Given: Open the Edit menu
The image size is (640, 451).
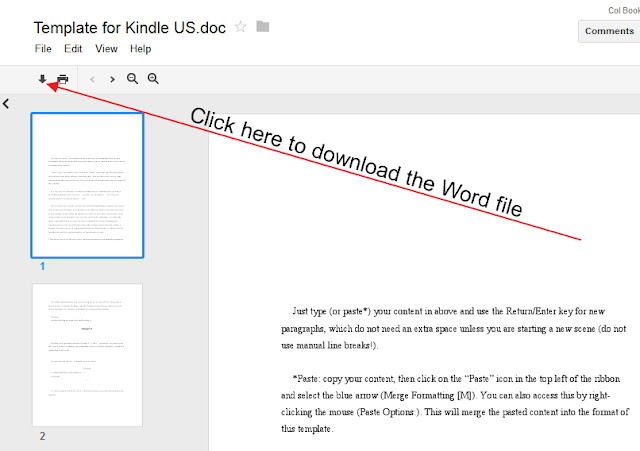Looking at the screenshot, I should click(x=73, y=49).
